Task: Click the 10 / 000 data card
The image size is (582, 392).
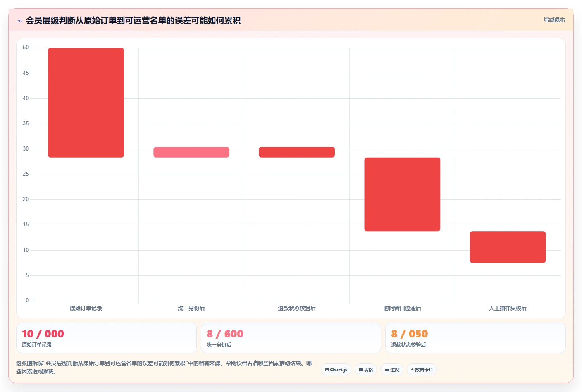Action: pos(106,338)
